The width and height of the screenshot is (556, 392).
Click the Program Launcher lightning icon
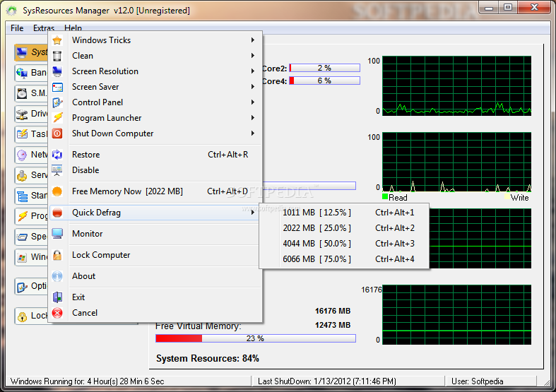(x=57, y=118)
